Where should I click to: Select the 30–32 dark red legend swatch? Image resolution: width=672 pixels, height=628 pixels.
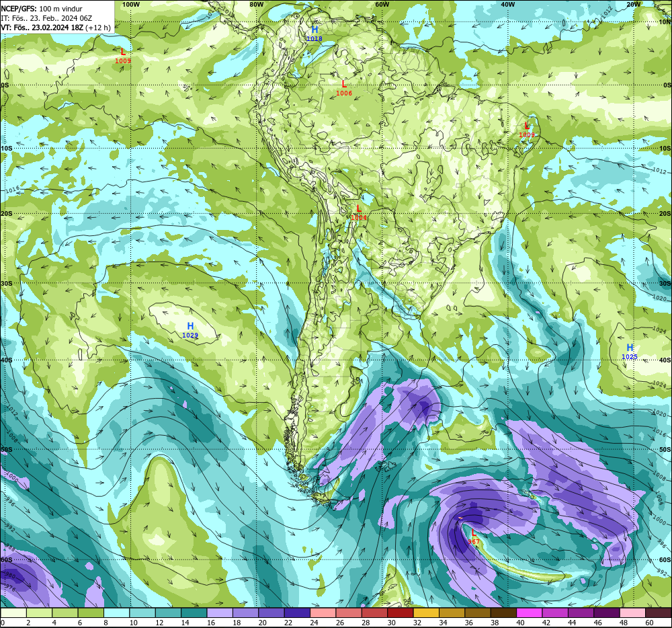401,613
